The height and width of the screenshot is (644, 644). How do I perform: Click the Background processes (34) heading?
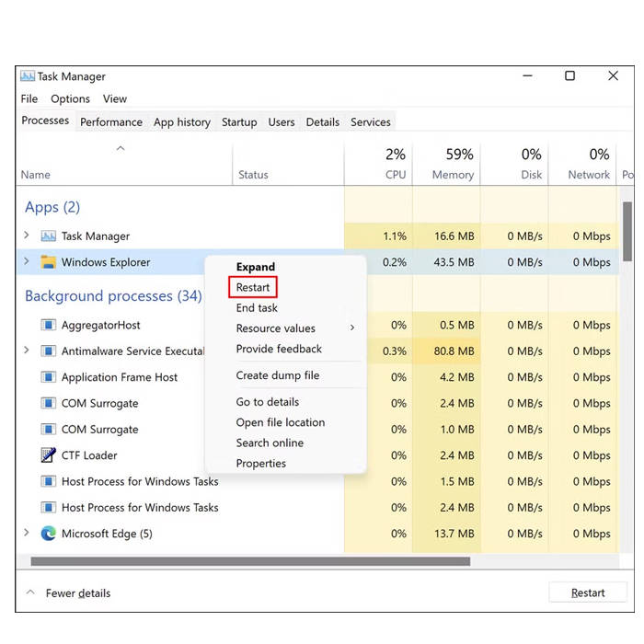pyautogui.click(x=113, y=295)
